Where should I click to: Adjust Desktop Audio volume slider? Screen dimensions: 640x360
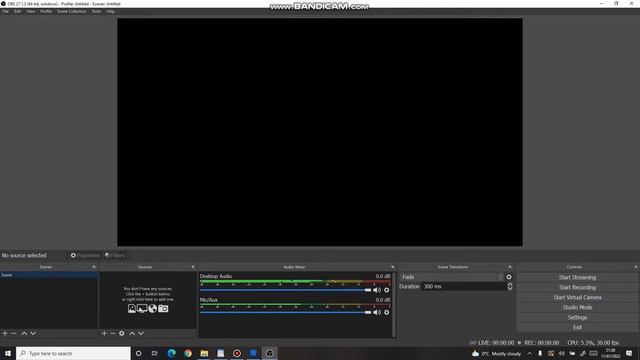(x=285, y=290)
